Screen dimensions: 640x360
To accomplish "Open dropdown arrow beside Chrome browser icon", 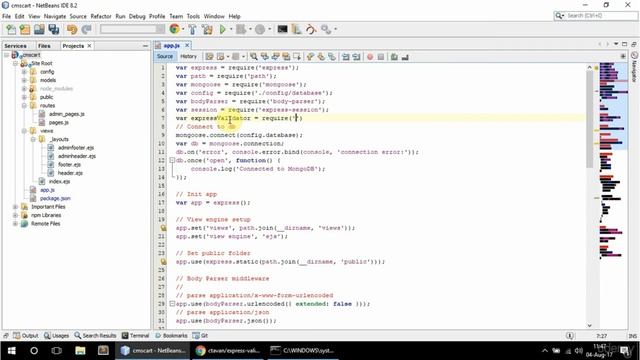I will (183, 29).
